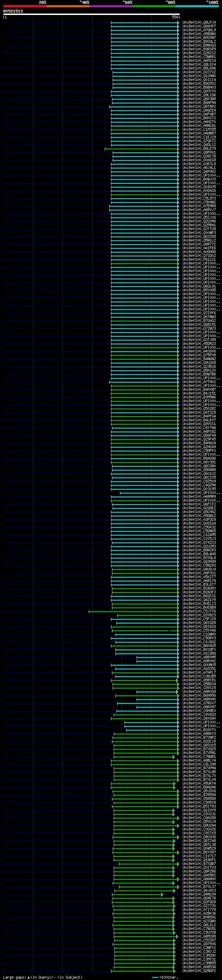Click the purple segment of the identity scale
Image resolution: width=222 pixels, height=980 pixels.
(x=111, y=6)
